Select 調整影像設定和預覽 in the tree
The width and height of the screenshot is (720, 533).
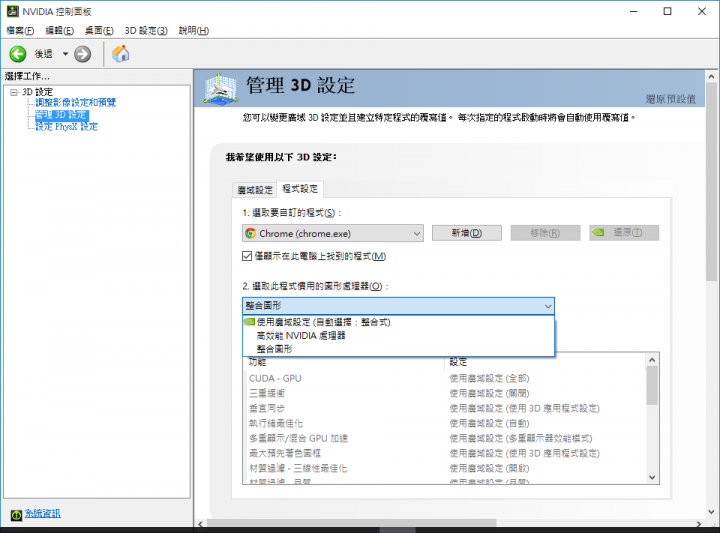tap(76, 102)
